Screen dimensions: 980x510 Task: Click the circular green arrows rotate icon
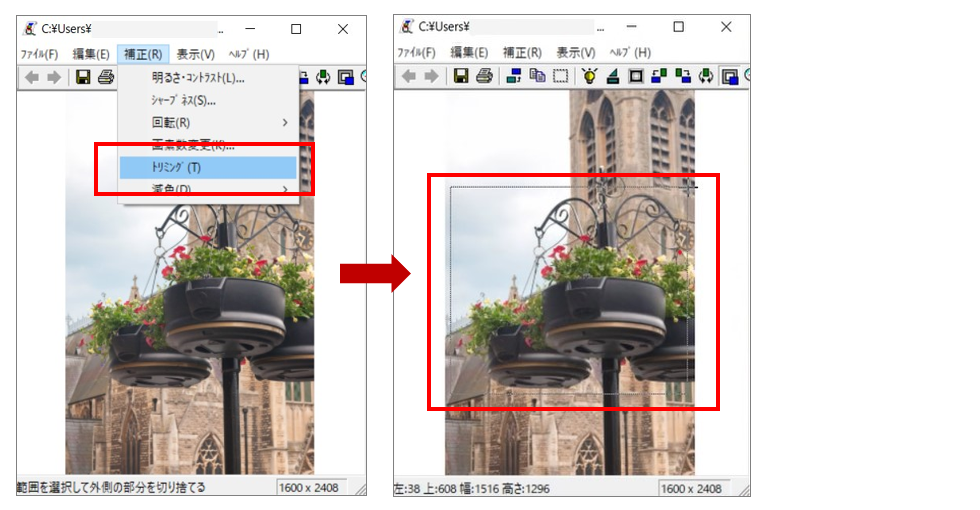706,76
